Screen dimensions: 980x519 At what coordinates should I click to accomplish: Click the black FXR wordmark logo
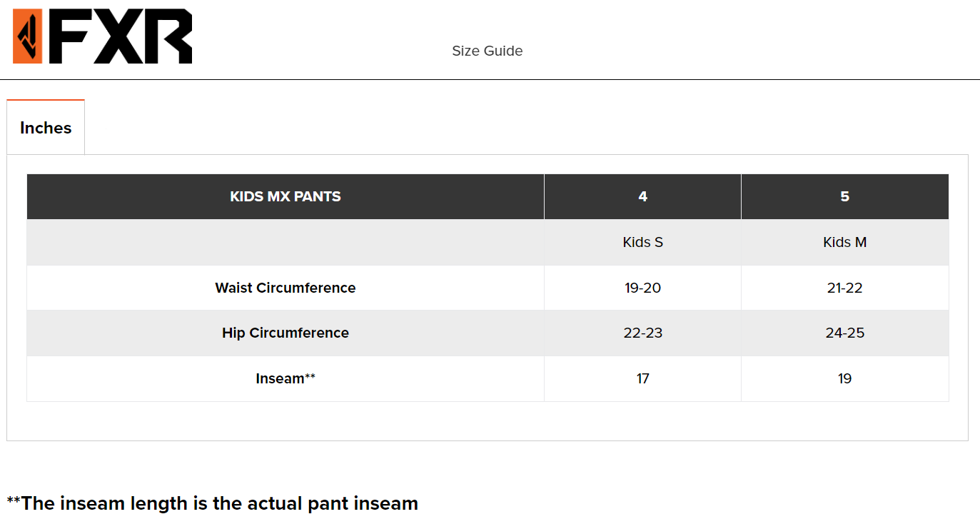[121, 36]
